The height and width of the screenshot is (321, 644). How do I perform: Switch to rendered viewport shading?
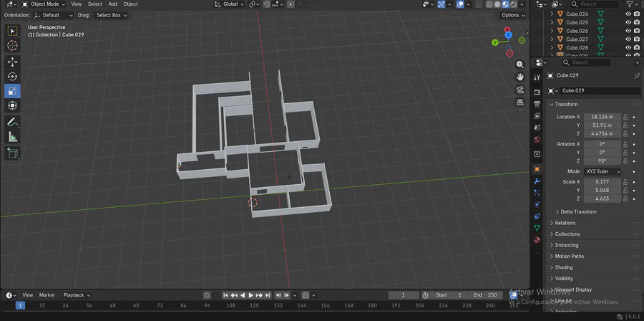pyautogui.click(x=514, y=4)
